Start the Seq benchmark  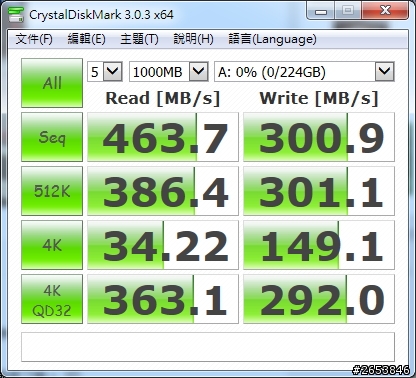click(52, 137)
